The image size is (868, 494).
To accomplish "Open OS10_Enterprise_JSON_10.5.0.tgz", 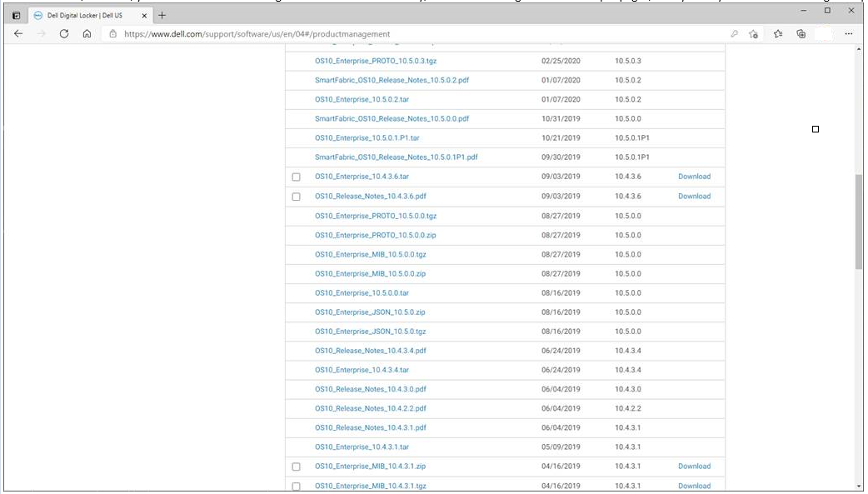I will 371,332.
